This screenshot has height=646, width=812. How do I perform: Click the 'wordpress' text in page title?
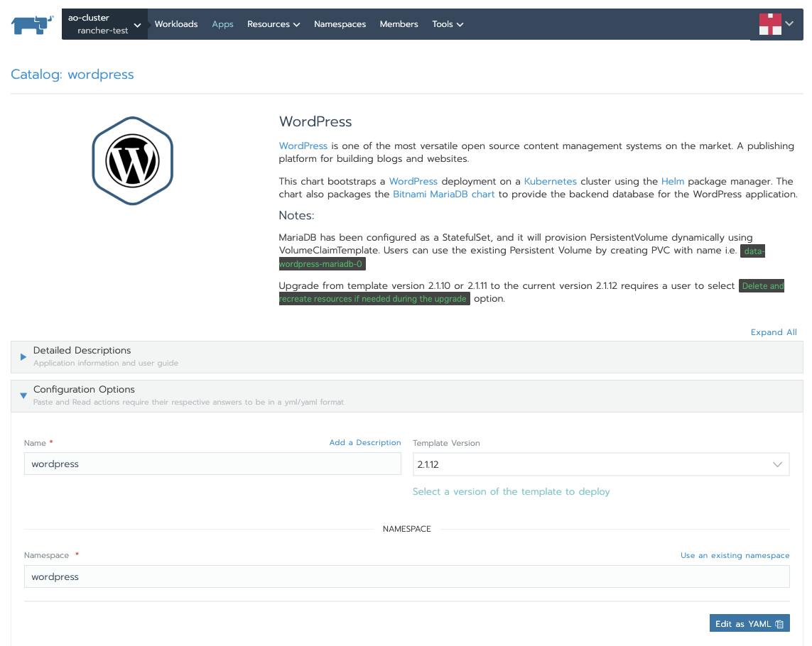pyautogui.click(x=100, y=75)
